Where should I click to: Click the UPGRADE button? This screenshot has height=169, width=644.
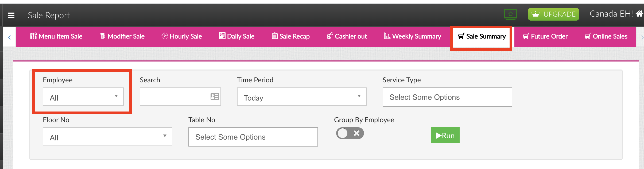pyautogui.click(x=553, y=14)
